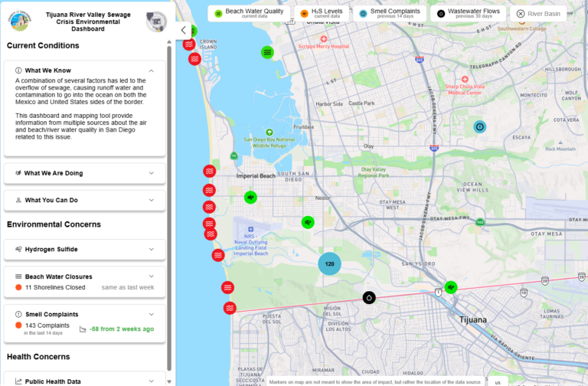Expand the Beach Water Closures card
This screenshot has width=588, height=386.
[x=85, y=282]
